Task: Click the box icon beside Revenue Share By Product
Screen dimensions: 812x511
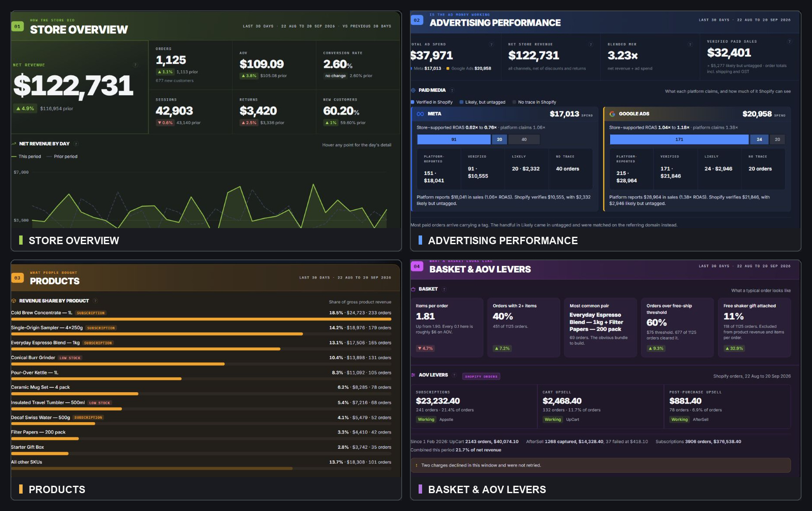Action: pyautogui.click(x=13, y=301)
